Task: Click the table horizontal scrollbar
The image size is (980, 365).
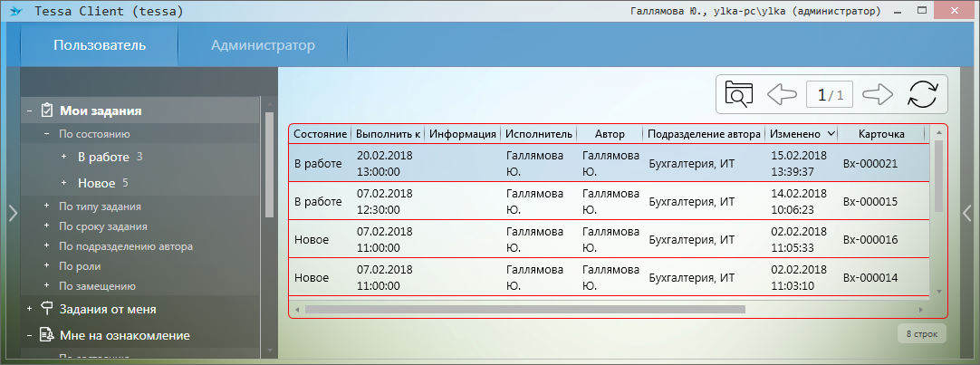Action: coord(525,309)
